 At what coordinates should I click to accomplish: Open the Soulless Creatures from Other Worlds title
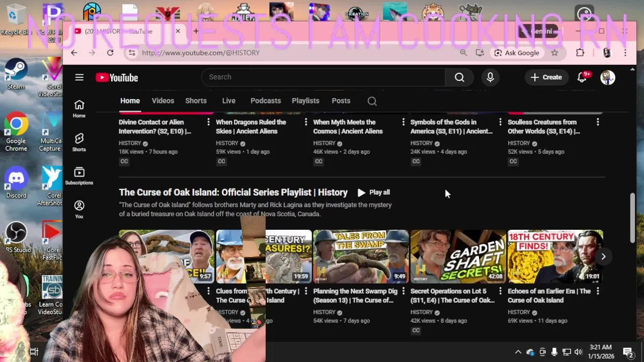pyautogui.click(x=544, y=127)
